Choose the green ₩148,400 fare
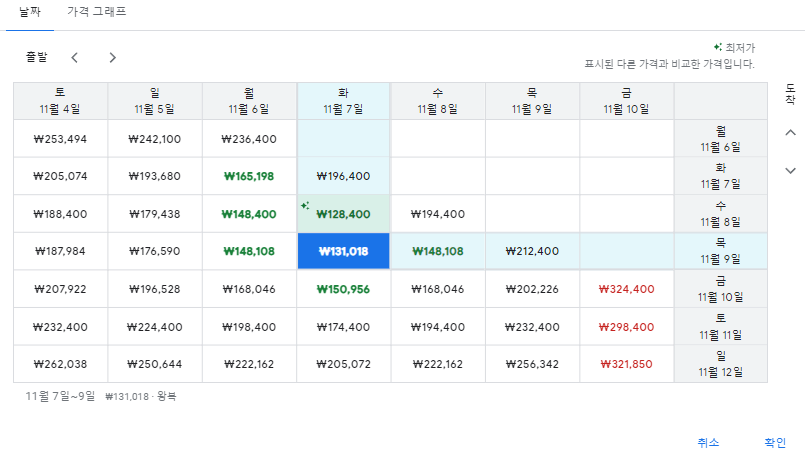805x459 pixels. coord(249,214)
